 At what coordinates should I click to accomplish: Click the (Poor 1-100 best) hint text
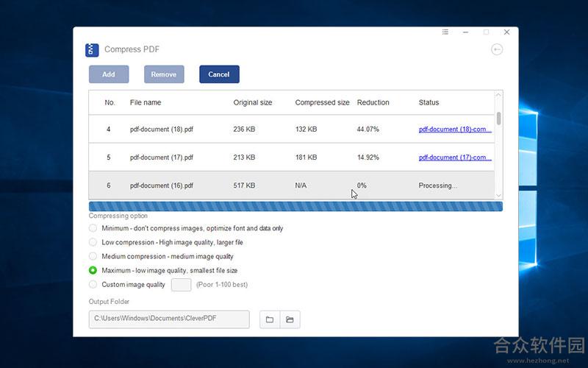222,285
